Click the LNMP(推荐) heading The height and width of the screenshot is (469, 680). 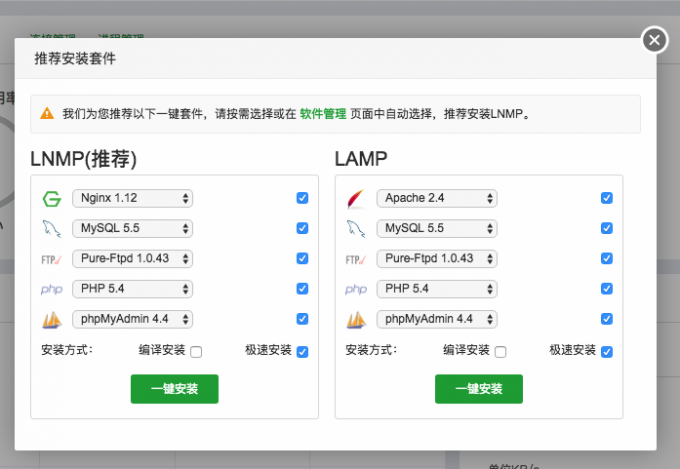pyautogui.click(x=83, y=159)
